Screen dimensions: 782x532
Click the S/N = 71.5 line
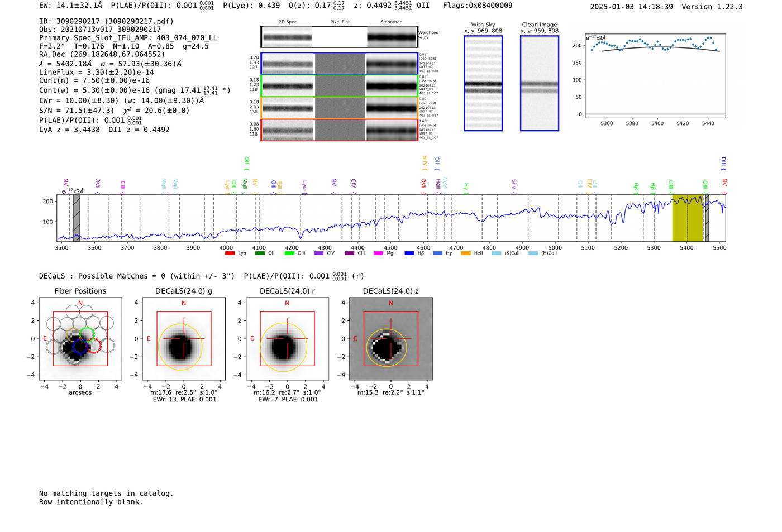pos(115,110)
